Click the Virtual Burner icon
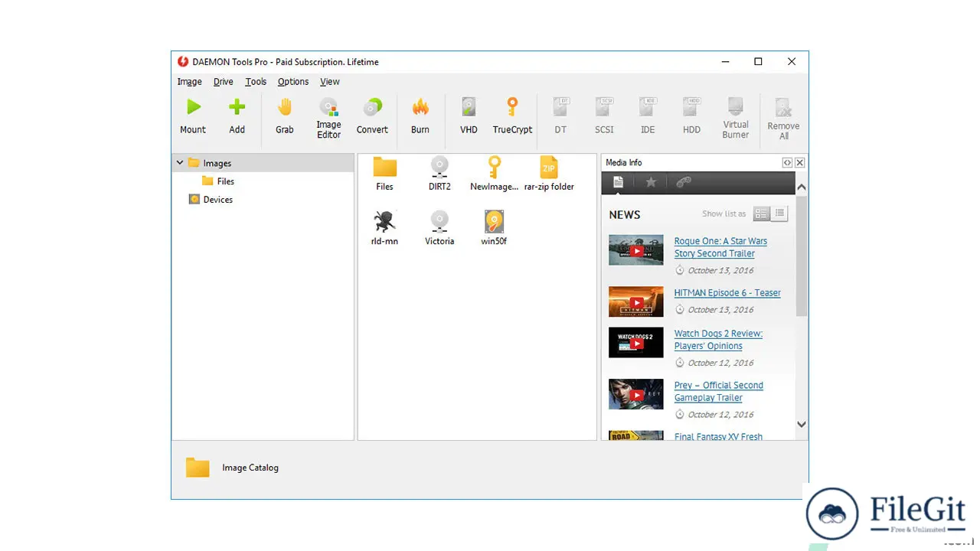The image size is (980, 551). point(736,106)
